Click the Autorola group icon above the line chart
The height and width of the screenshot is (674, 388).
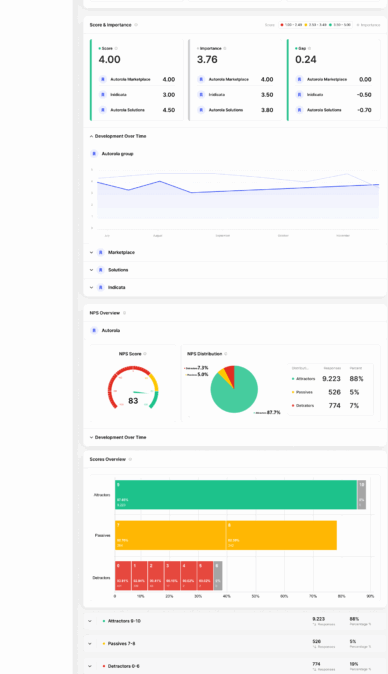[94, 154]
